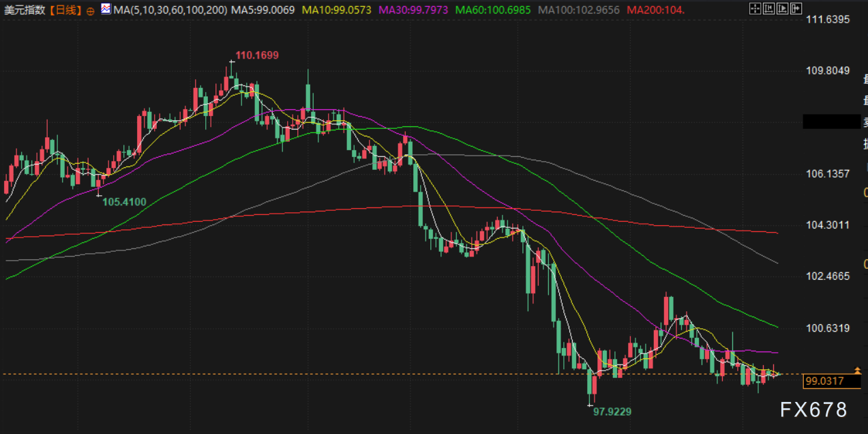Click the jump-to-start chart icon

[x=768, y=8]
